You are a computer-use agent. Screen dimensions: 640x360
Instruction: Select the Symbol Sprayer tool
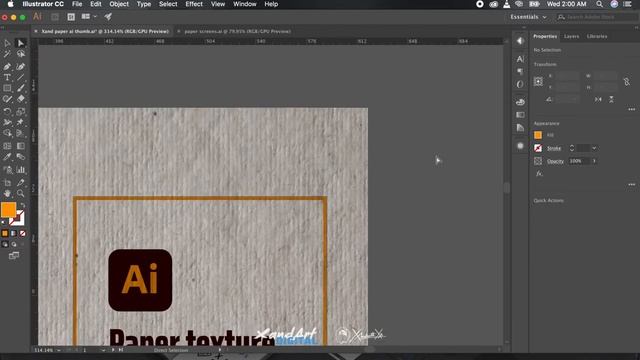point(7,169)
